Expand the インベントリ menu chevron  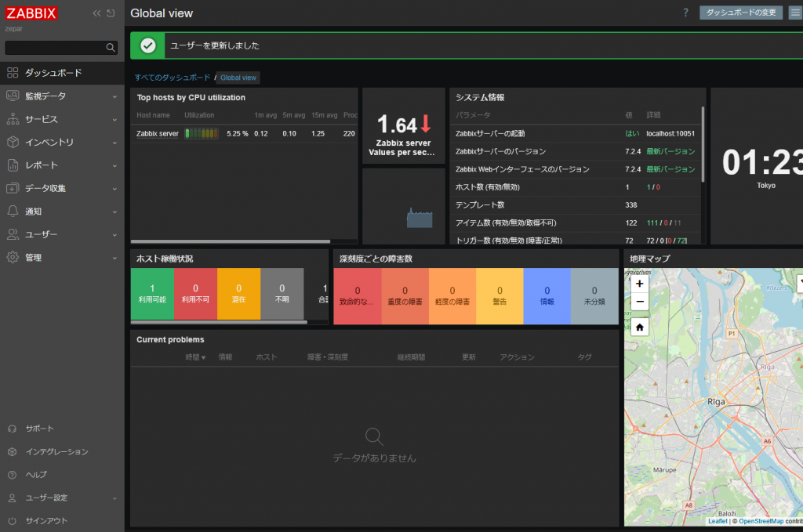[114, 143]
